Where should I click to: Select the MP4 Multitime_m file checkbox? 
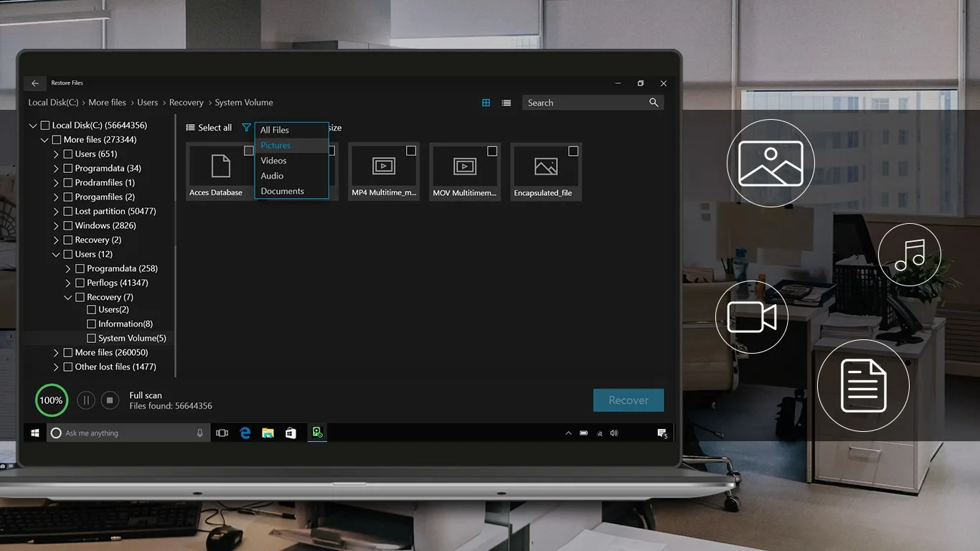click(x=411, y=151)
